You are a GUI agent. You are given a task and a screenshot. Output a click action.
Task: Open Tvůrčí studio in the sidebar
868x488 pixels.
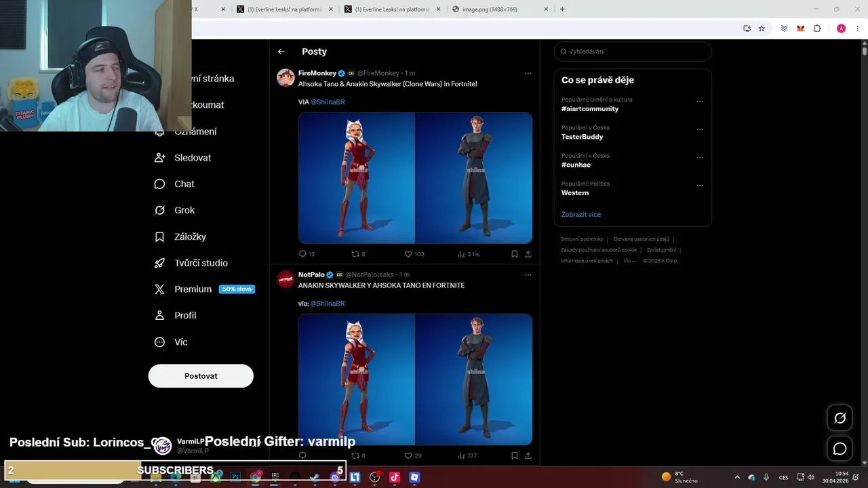click(x=191, y=263)
